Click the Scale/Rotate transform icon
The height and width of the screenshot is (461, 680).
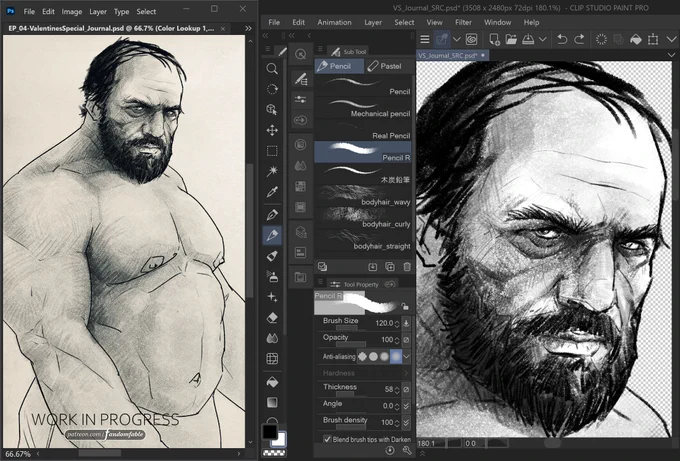(653, 39)
